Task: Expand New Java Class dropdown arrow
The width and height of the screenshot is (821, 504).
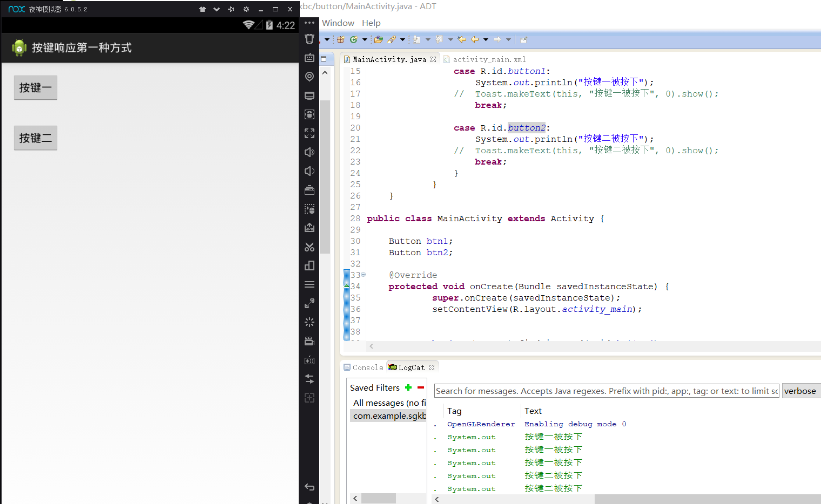Action: [x=365, y=39]
